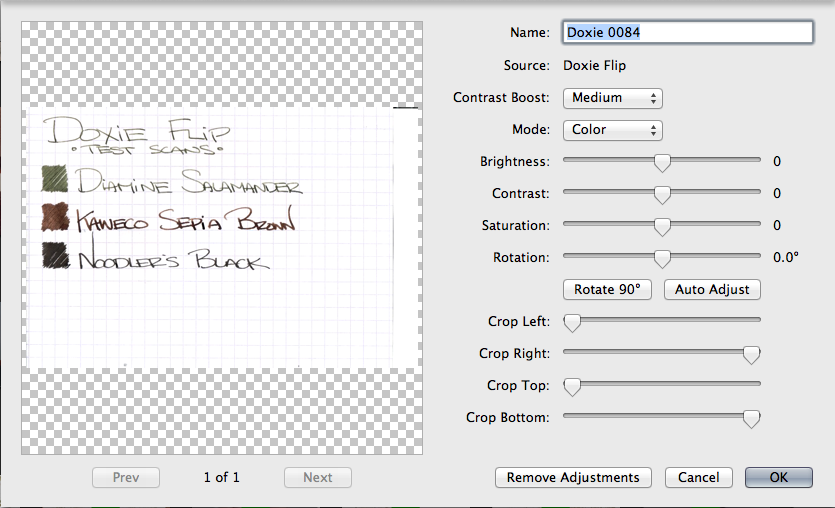Confirm with the OK button
This screenshot has height=508, width=835.
click(778, 478)
